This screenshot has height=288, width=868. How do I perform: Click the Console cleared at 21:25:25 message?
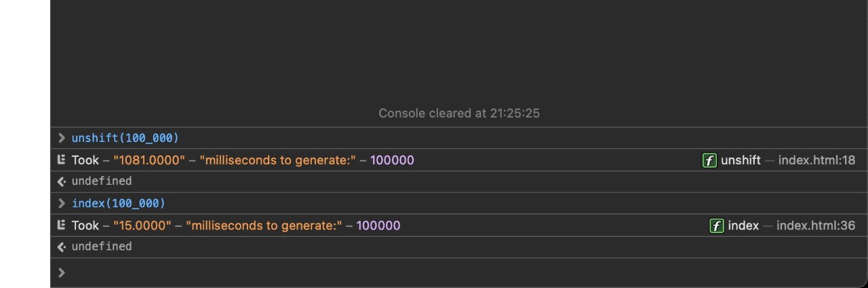coord(459,113)
